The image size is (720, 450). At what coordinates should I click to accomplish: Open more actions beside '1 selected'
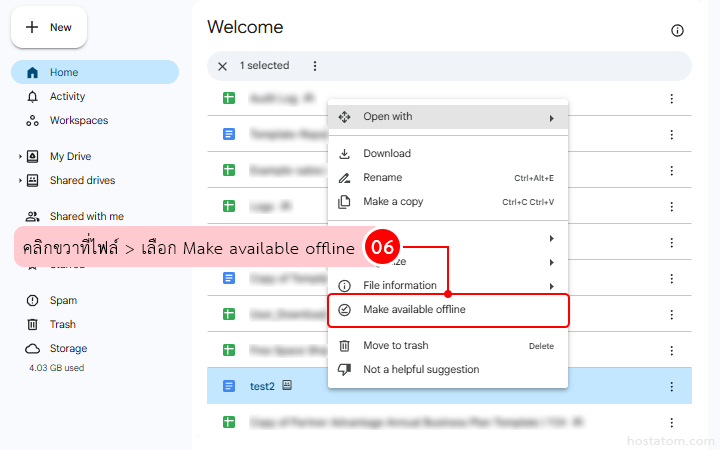pos(315,66)
